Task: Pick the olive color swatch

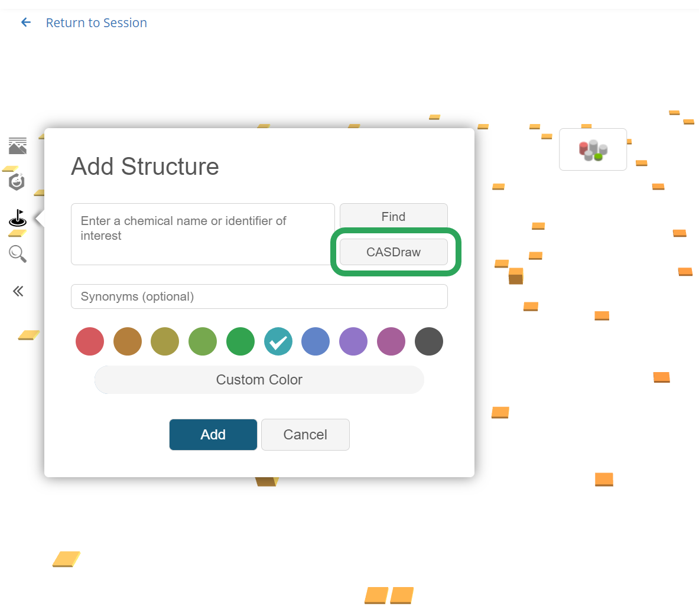Action: [165, 341]
